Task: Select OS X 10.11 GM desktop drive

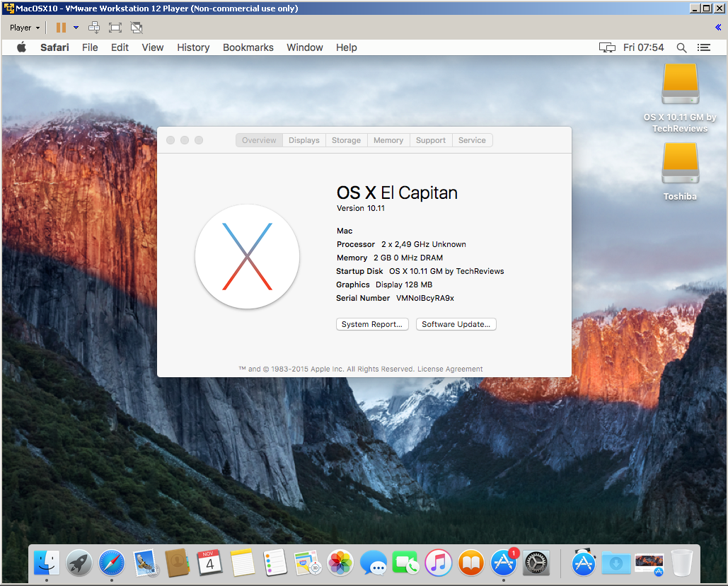Action: 680,98
